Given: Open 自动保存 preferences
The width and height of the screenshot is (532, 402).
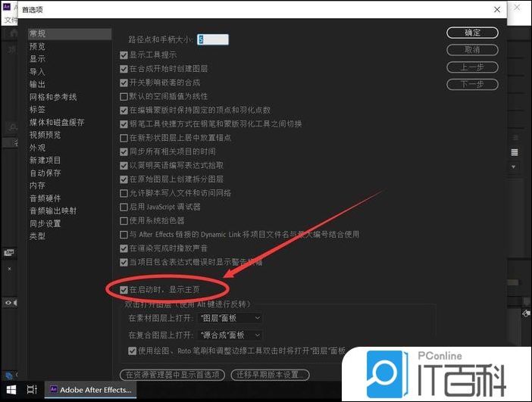Looking at the screenshot, I should 45,173.
